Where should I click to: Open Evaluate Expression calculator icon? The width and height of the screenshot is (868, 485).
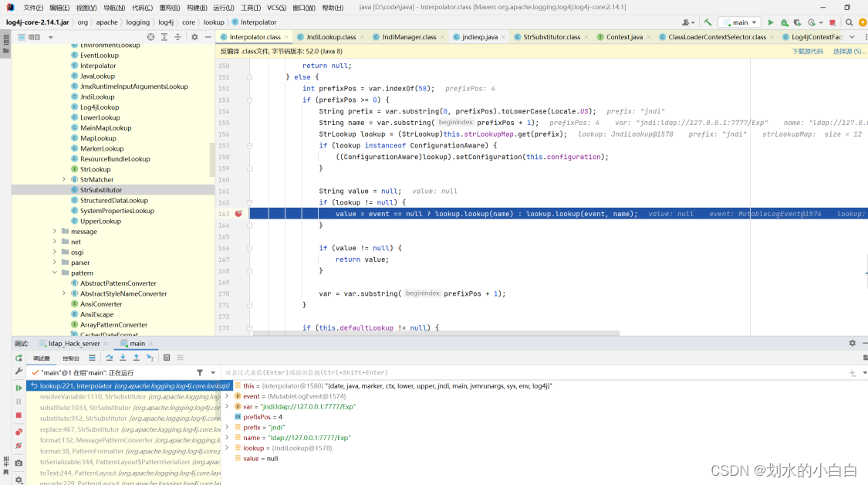[x=167, y=358]
